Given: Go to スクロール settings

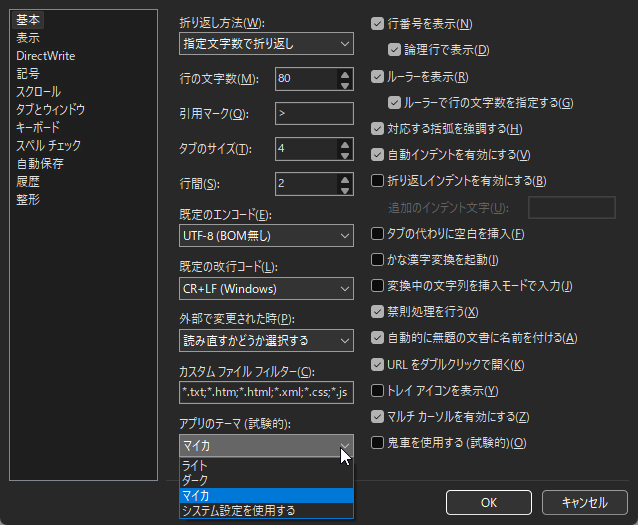Looking at the screenshot, I should [38, 92].
